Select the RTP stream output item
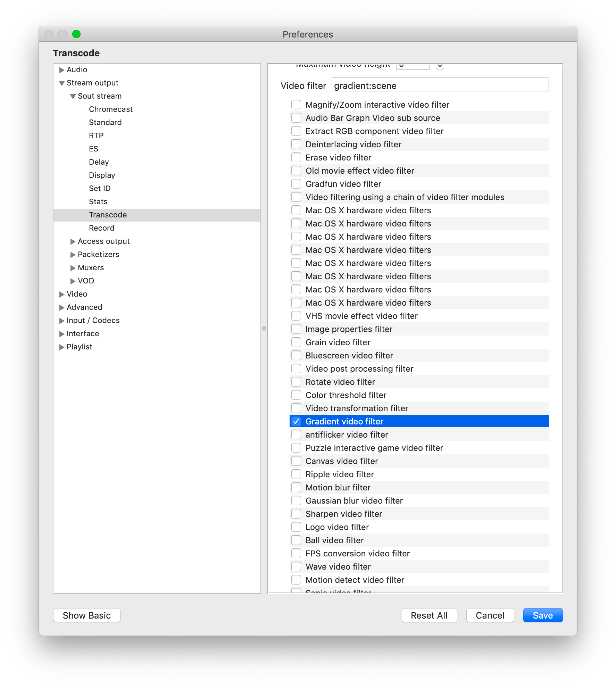 pyautogui.click(x=96, y=136)
